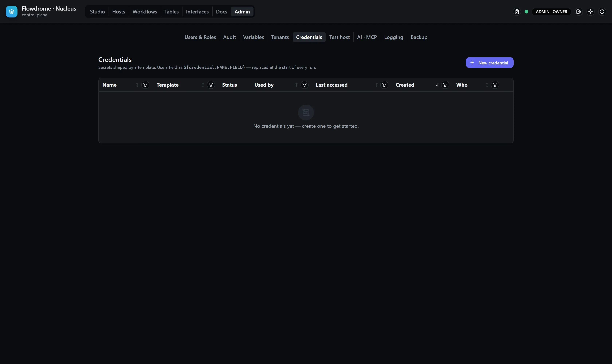Click the Flowdrome layers logo icon
The width and height of the screenshot is (612, 364).
coord(11,11)
